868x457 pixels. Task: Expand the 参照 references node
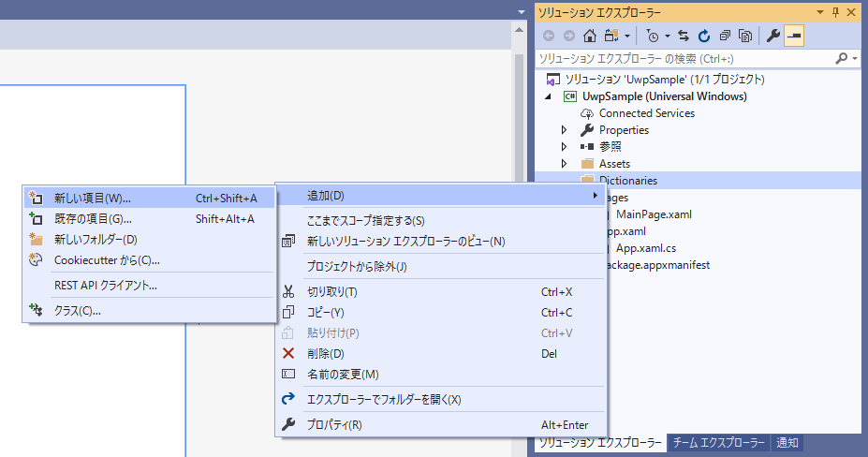pos(564,147)
